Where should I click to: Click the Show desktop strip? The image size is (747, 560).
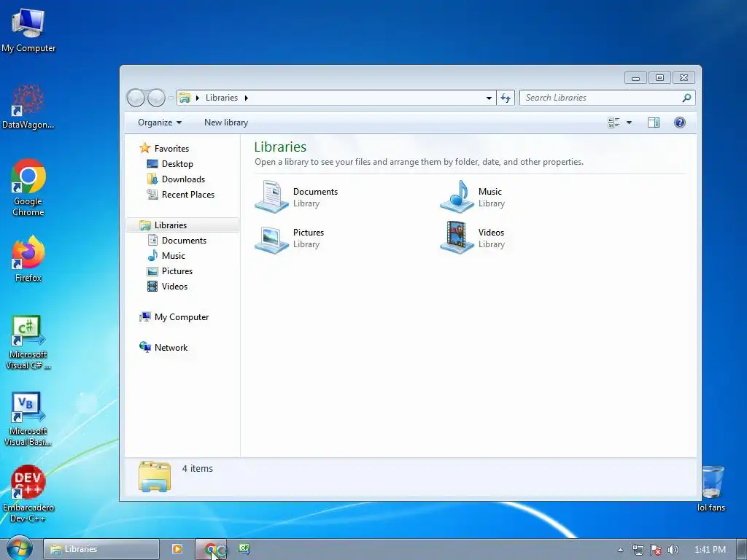click(x=741, y=550)
